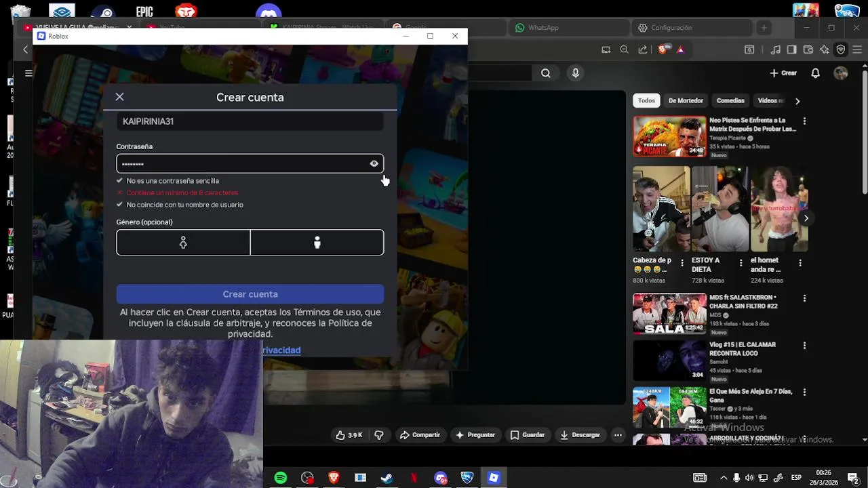Open Neo Pistea Terapia Picante video thumbnail

point(669,136)
